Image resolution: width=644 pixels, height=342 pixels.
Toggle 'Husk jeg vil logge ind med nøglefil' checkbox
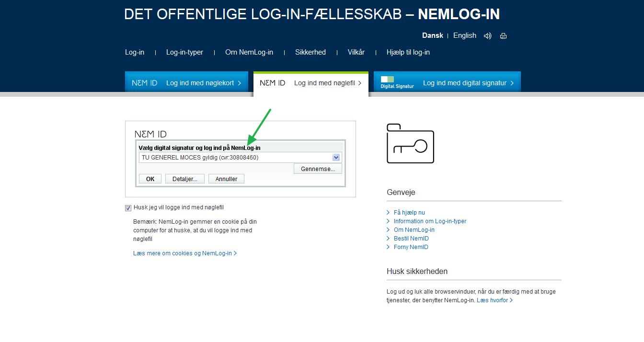[x=128, y=208]
